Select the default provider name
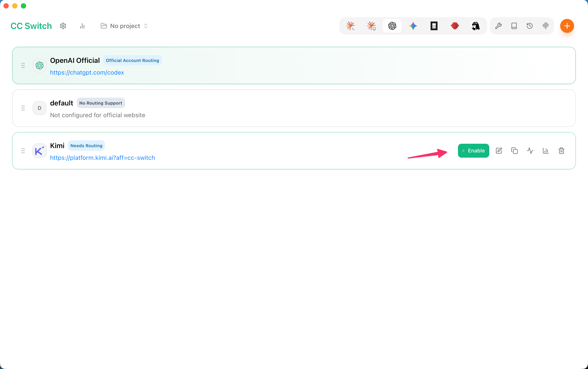Screen dimensions: 588x369 [x=62, y=103]
